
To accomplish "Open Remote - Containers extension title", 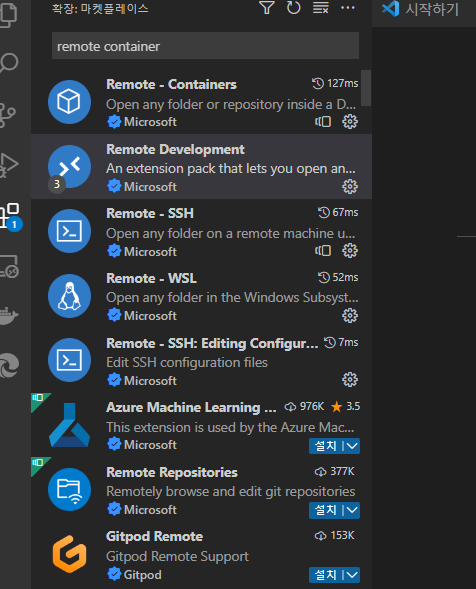I will coord(171,84).
